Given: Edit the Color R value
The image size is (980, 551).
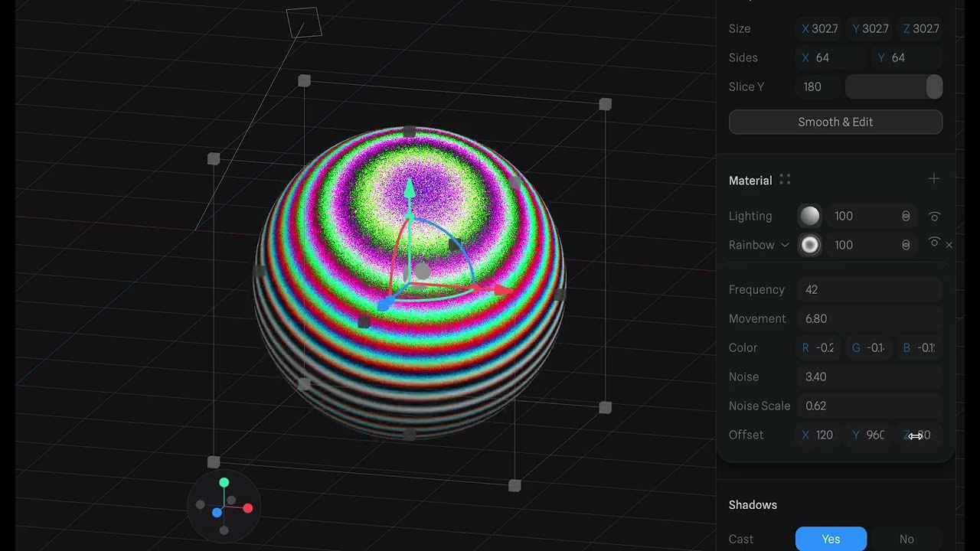Looking at the screenshot, I should 819,347.
